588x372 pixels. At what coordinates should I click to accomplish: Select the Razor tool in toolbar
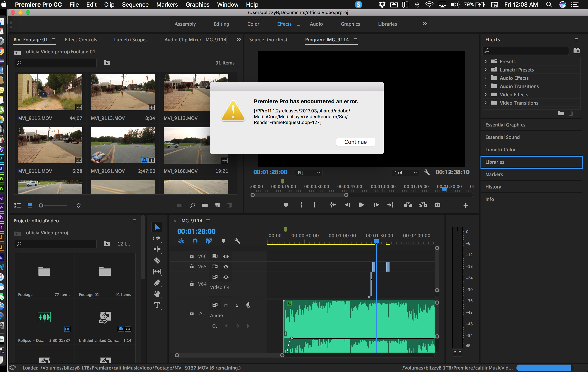(x=157, y=260)
